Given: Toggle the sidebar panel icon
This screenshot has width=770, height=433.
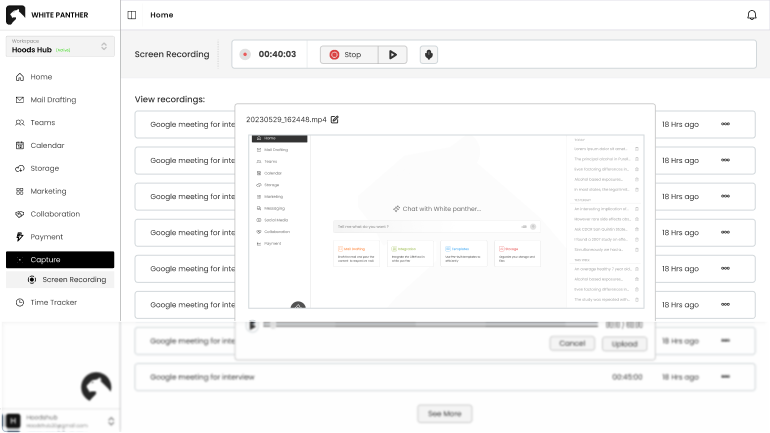Looking at the screenshot, I should pyautogui.click(x=132, y=15).
